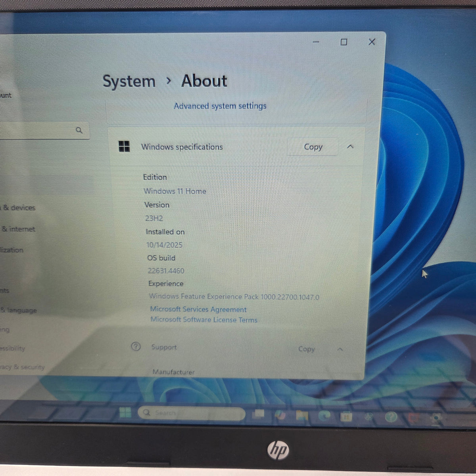Open Microsoft Software License Terms link
Image resolution: width=476 pixels, height=476 pixels.
coord(204,319)
